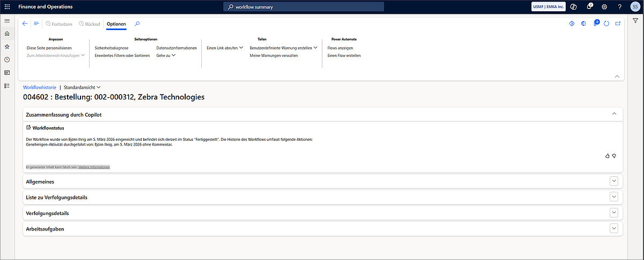Open the Gehe zu menu
644x260 pixels.
166,55
